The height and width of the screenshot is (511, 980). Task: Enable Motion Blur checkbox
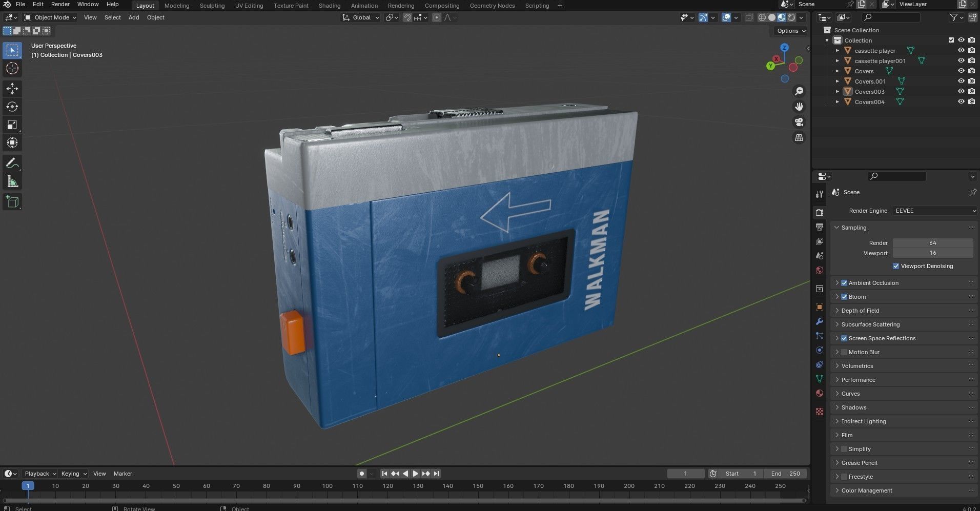point(844,352)
